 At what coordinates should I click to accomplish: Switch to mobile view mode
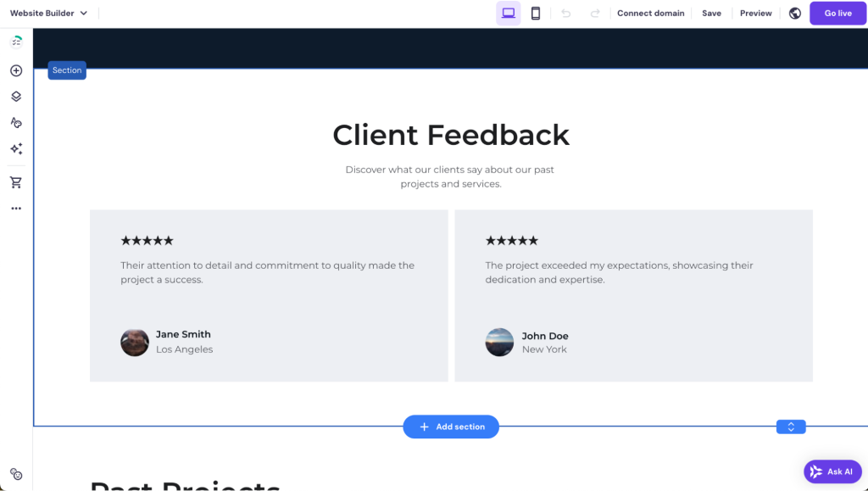point(536,13)
